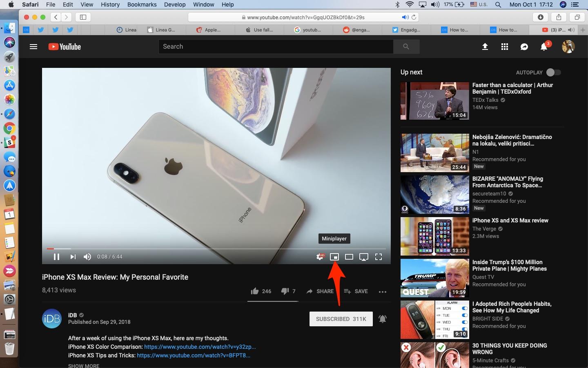The height and width of the screenshot is (368, 588).
Task: Save the video to a playlist
Action: [356, 291]
